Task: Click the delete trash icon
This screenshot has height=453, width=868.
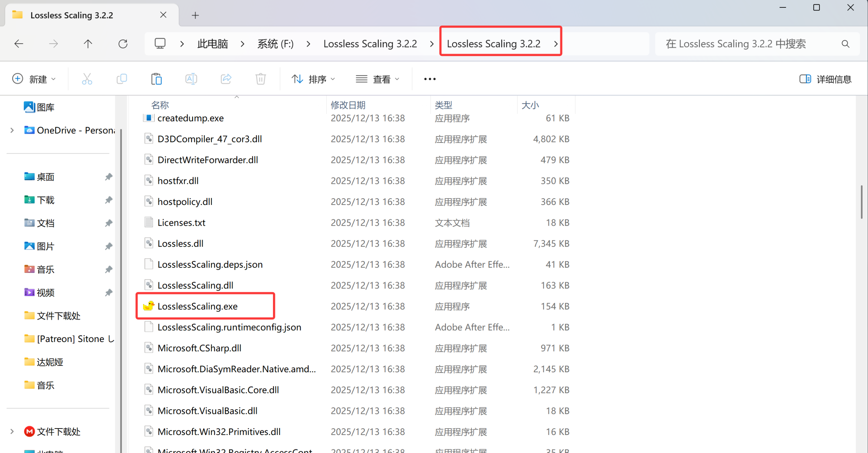Action: (260, 79)
